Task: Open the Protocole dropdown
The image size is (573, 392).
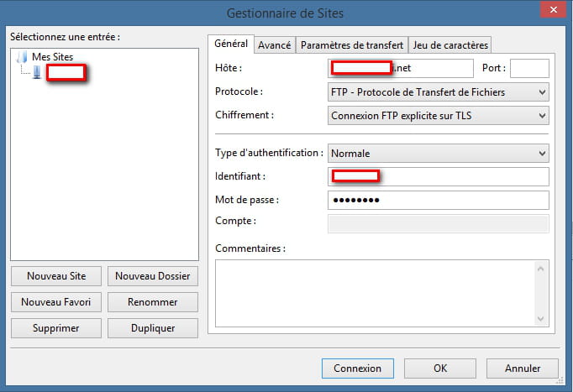Action: pyautogui.click(x=438, y=91)
